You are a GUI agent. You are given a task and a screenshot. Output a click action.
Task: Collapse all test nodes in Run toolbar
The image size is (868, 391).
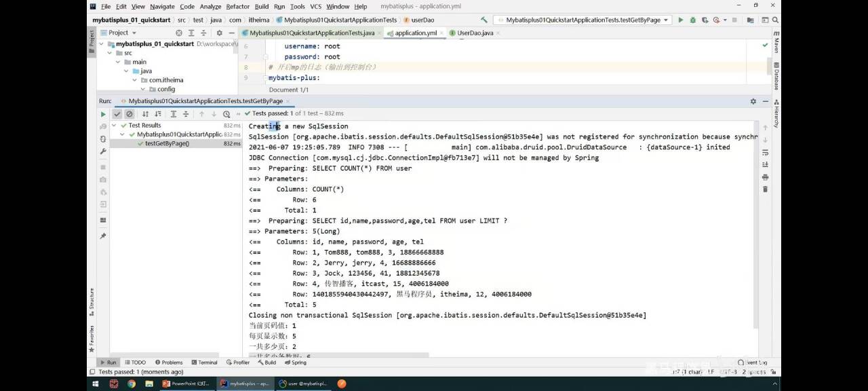[186, 114]
